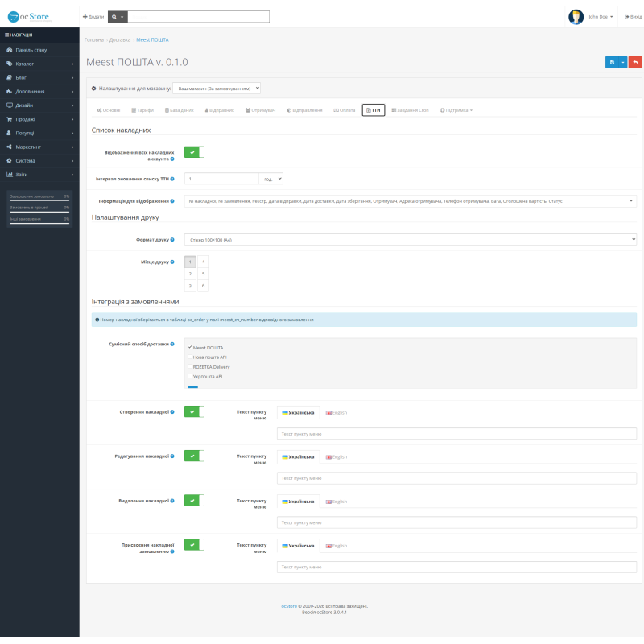Click the Інтервал оновлення списку ТТН number field

[x=221, y=179]
